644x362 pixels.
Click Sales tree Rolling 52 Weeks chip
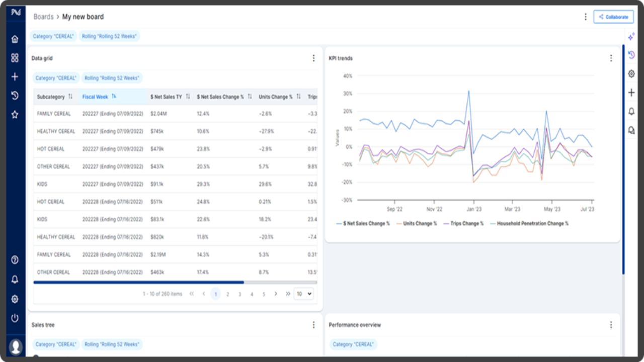coord(112,344)
